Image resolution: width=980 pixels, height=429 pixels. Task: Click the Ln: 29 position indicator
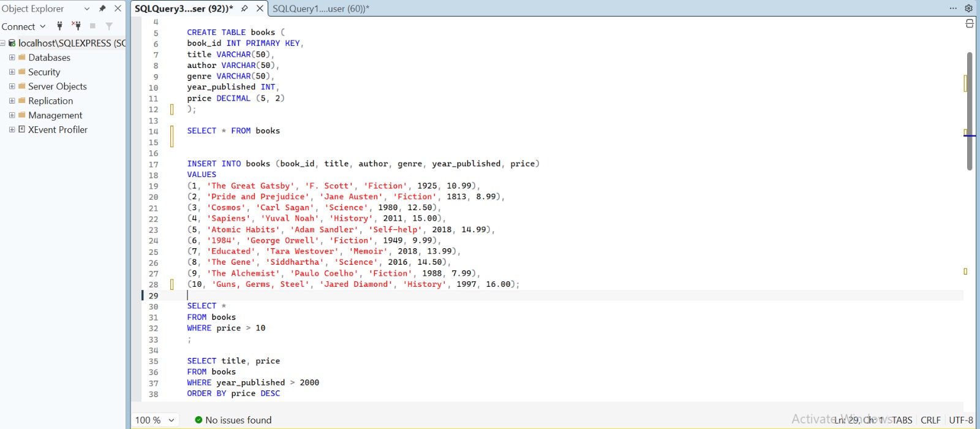(x=846, y=420)
